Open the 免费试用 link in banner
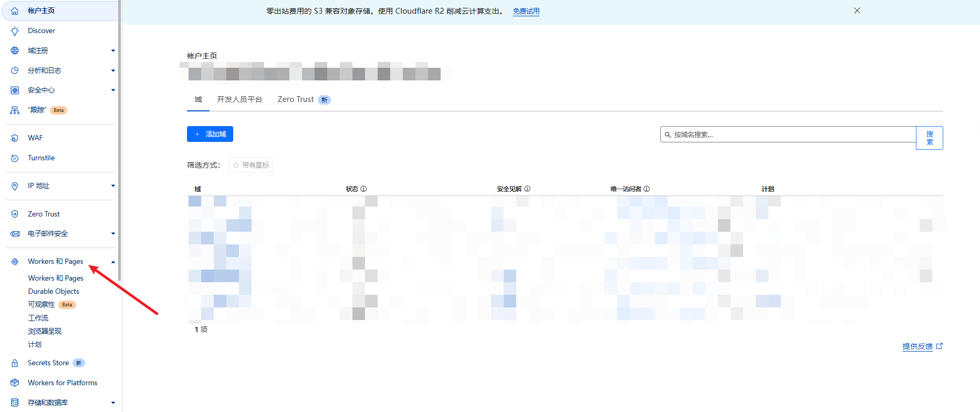The width and height of the screenshot is (980, 412). (526, 11)
